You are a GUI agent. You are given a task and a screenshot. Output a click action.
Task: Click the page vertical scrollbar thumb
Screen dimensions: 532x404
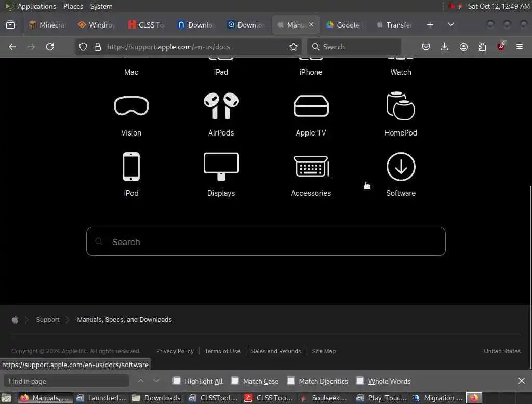530,277
